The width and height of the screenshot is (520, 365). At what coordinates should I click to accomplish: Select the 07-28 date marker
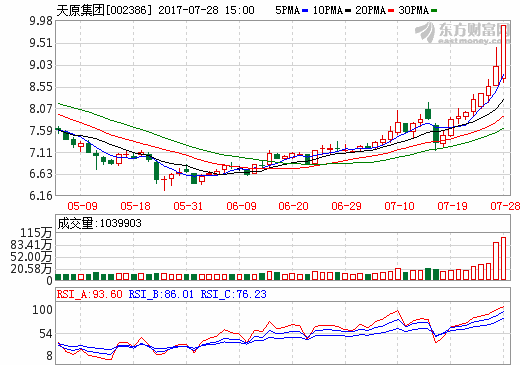pos(505,206)
